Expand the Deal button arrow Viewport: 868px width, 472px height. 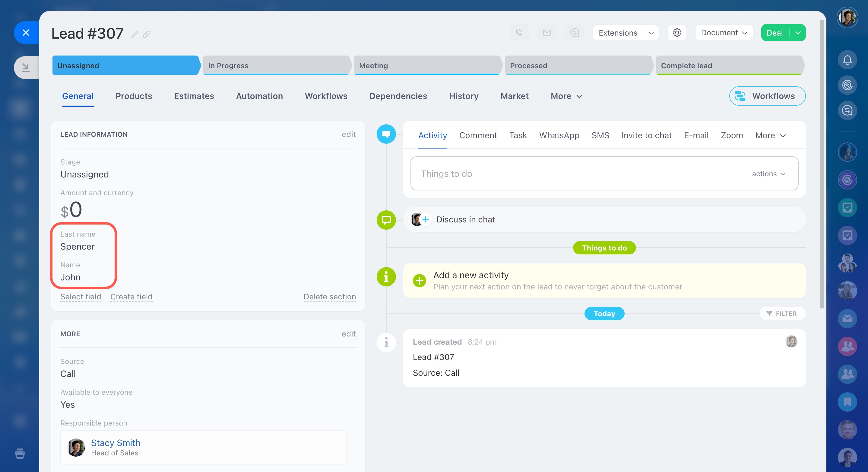797,33
